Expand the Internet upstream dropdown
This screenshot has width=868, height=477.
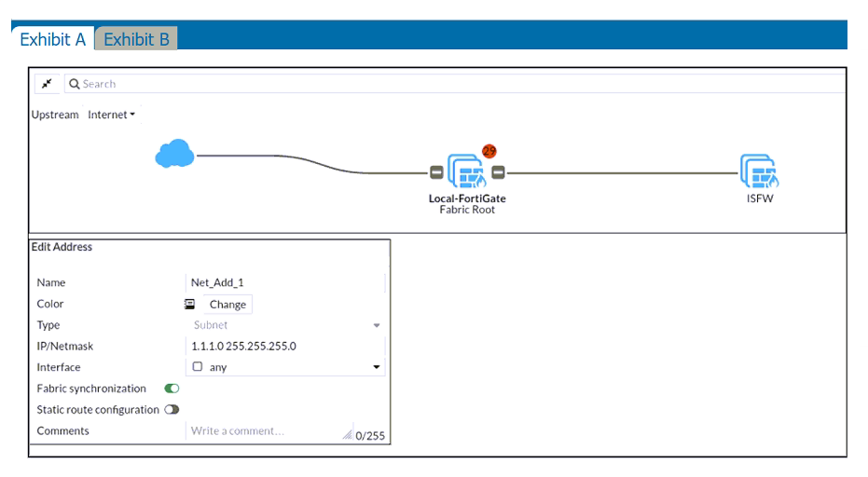pos(111,115)
